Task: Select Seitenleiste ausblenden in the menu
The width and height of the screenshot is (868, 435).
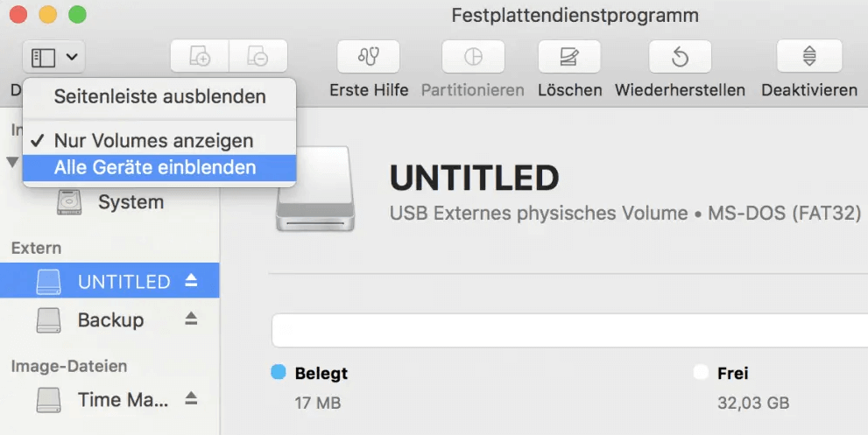Action: [159, 97]
